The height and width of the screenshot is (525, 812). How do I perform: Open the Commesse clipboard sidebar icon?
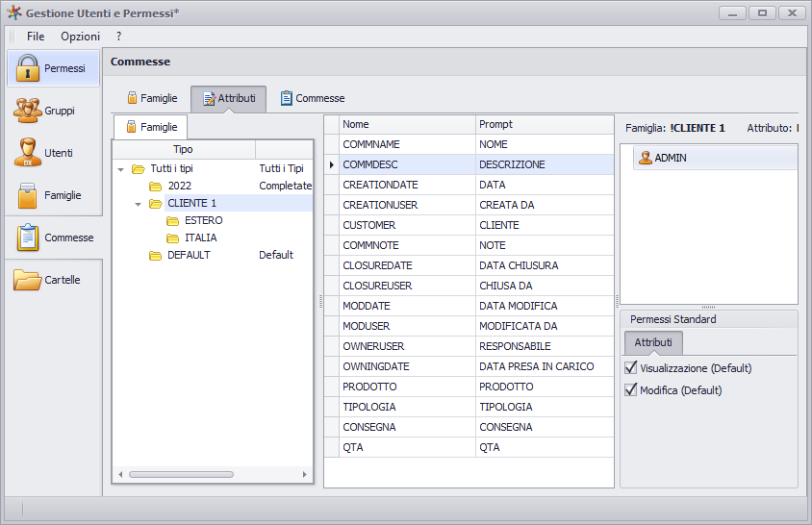(x=28, y=237)
